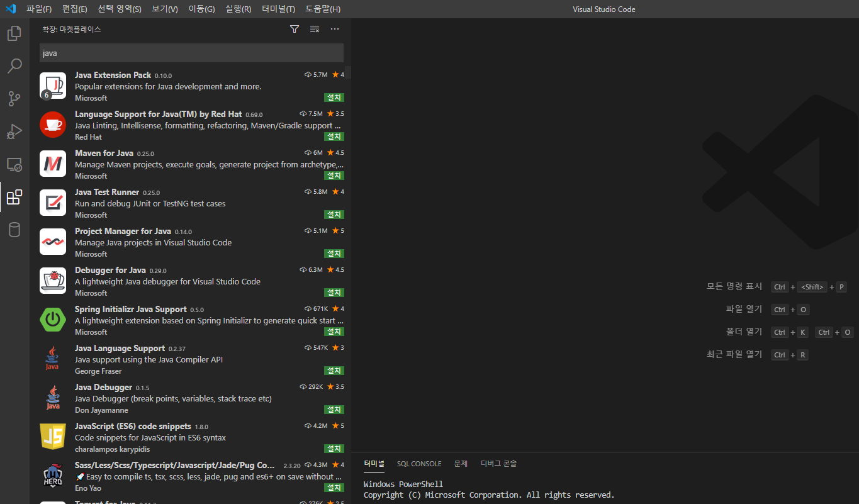The image size is (859, 504).
Task: Install Spring Initializr Java Support extension
Action: (x=334, y=332)
